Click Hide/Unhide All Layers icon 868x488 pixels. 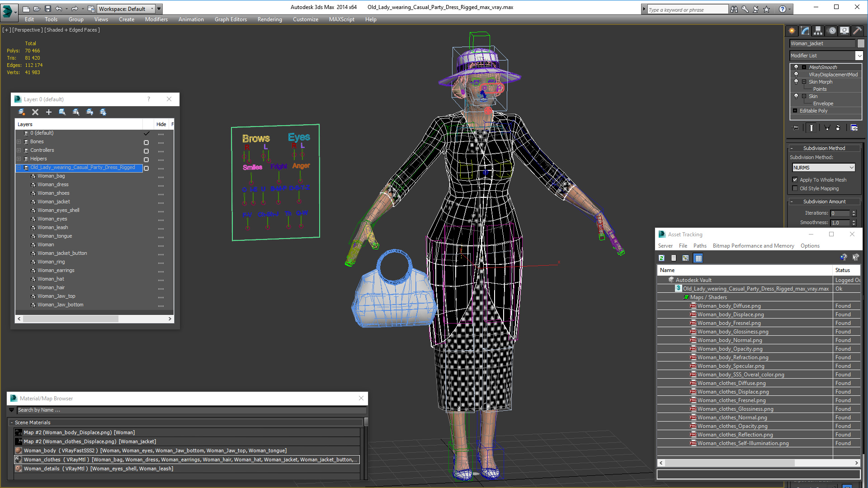pos(90,112)
